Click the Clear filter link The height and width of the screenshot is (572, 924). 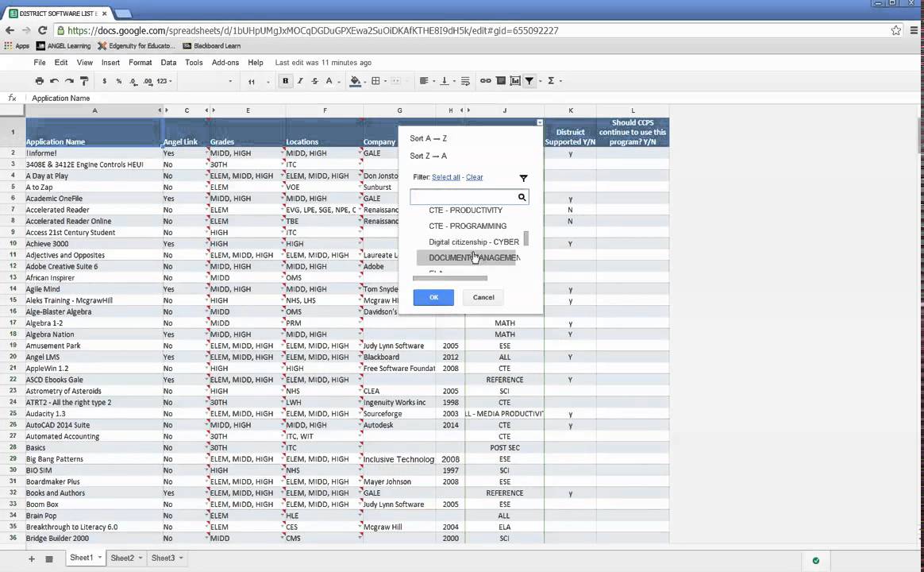pos(475,177)
